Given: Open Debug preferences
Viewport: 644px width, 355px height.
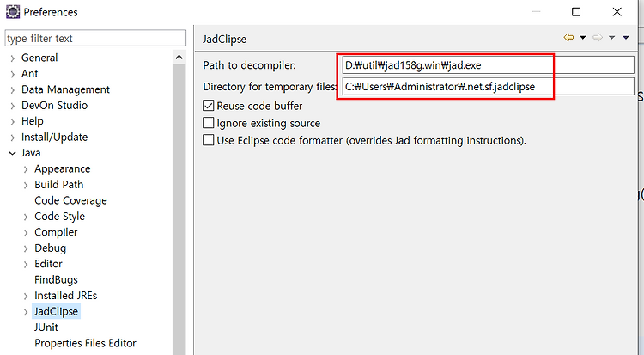Looking at the screenshot, I should pos(50,248).
